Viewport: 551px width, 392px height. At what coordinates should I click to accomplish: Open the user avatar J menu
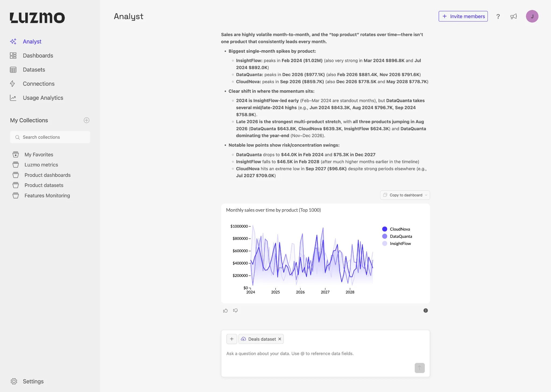(532, 16)
